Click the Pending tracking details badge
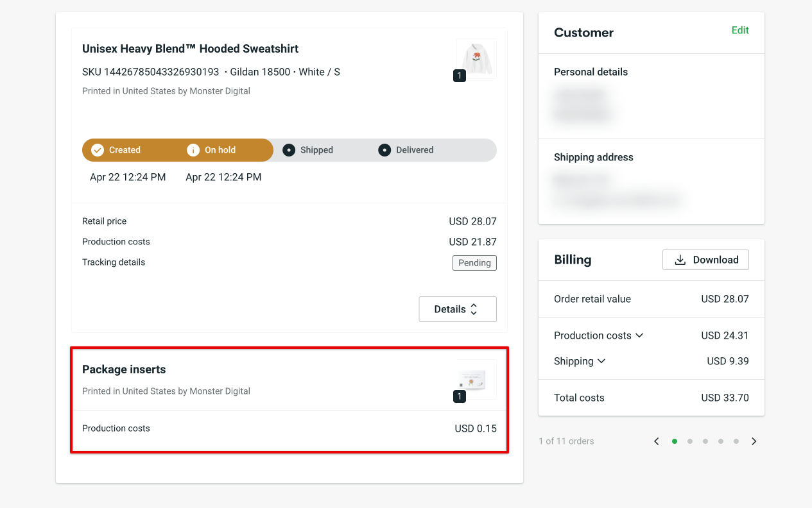This screenshot has height=508, width=812. pyautogui.click(x=474, y=263)
